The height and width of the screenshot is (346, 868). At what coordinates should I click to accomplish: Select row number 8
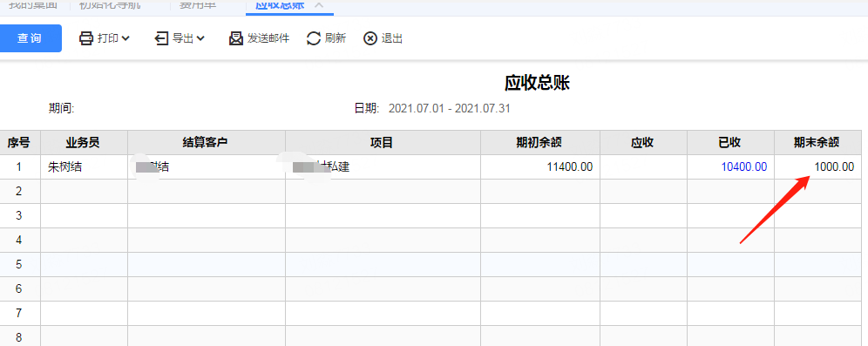coord(20,336)
